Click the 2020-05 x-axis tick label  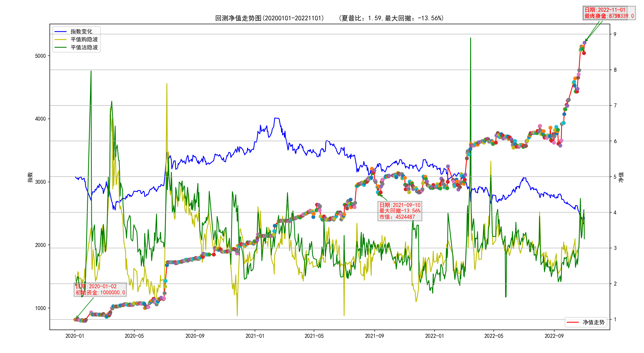click(134, 336)
